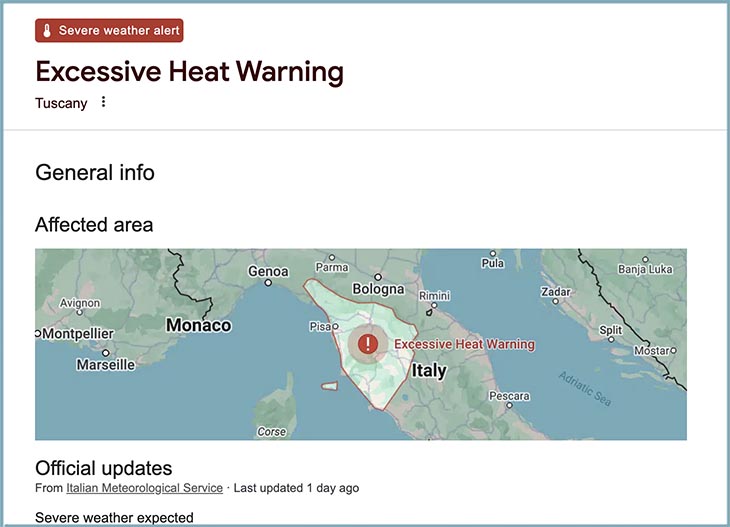Select the Marseille city dot
The width and height of the screenshot is (730, 527).
[x=105, y=353]
